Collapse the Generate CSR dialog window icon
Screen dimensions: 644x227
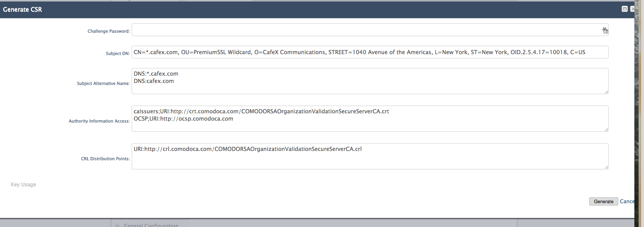click(x=625, y=9)
